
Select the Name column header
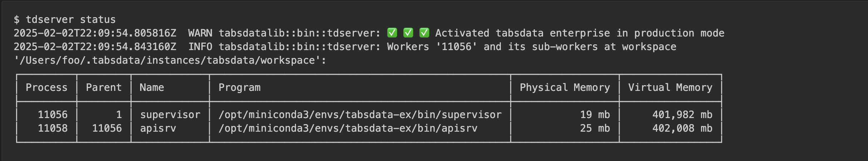[152, 88]
